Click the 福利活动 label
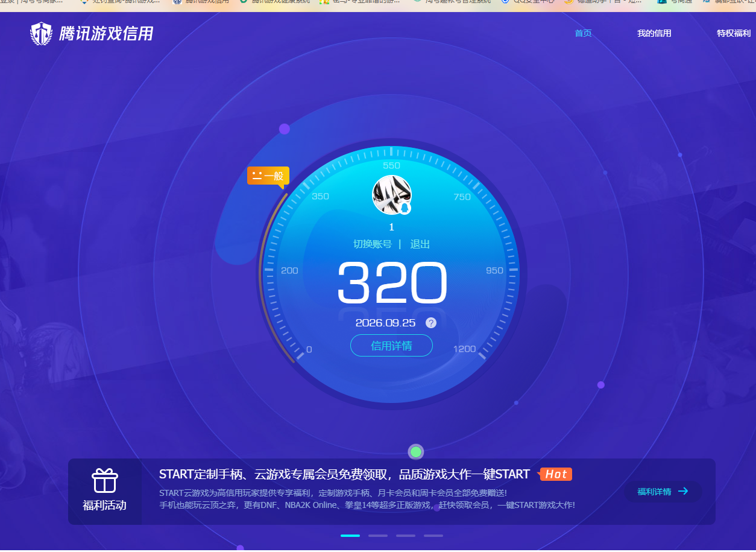Image resolution: width=756 pixels, height=552 pixels. pos(105,506)
